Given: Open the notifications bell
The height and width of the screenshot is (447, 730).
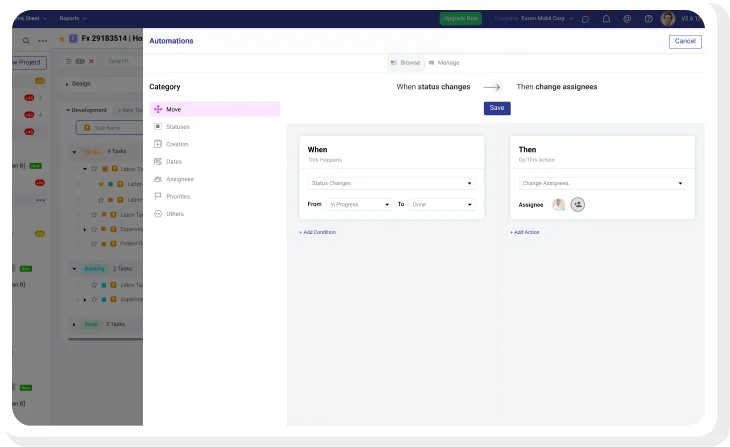Looking at the screenshot, I should coord(606,19).
